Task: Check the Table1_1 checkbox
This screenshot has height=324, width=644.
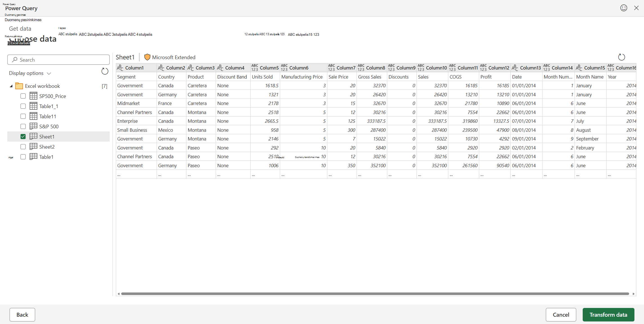Action: coord(23,106)
